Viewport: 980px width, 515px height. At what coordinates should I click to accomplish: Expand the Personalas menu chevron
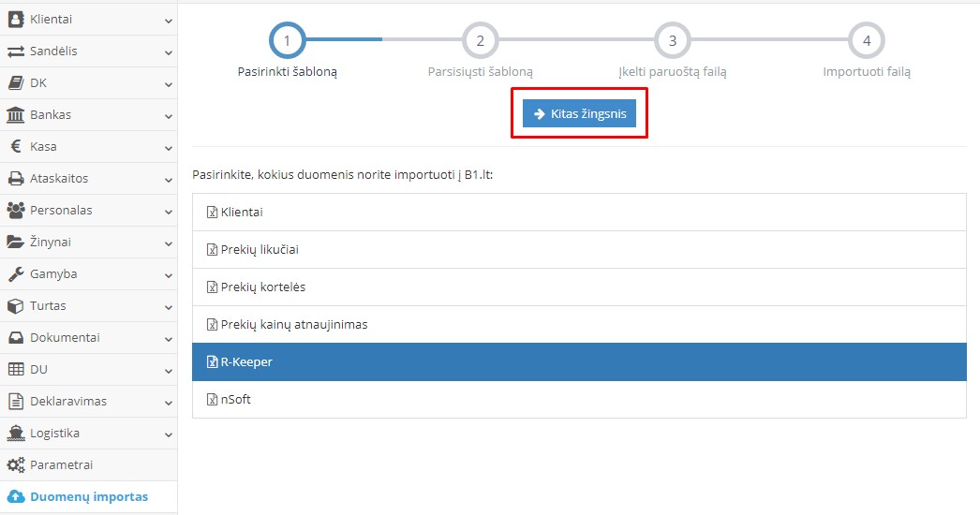pos(168,212)
